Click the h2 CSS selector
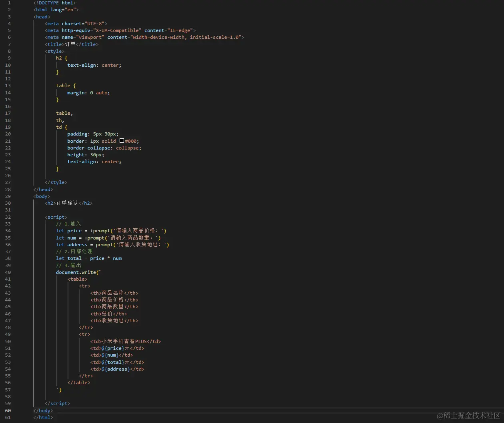 [59, 58]
